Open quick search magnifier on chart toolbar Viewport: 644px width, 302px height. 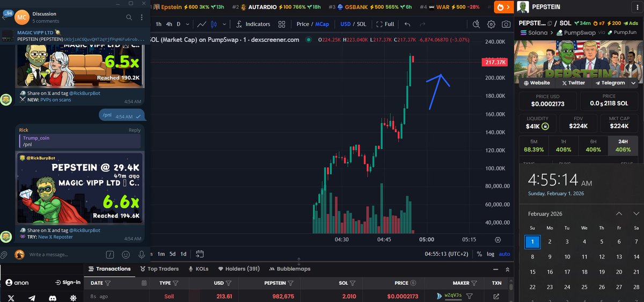point(477,24)
